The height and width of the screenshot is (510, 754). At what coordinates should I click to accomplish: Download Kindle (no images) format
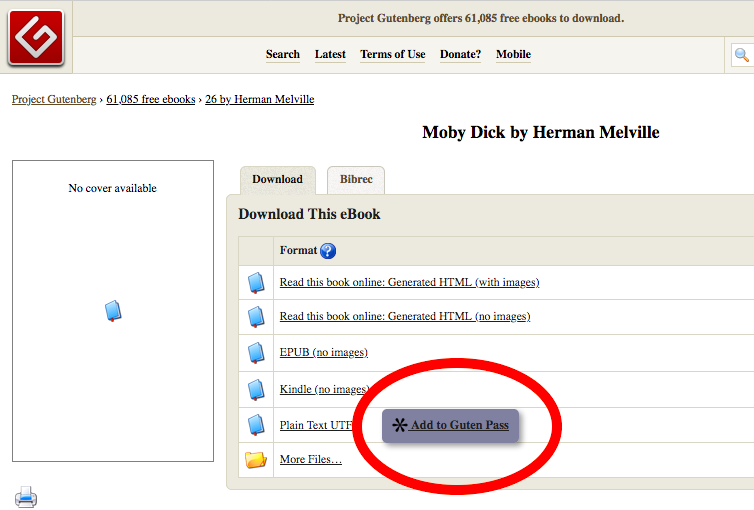pos(325,389)
